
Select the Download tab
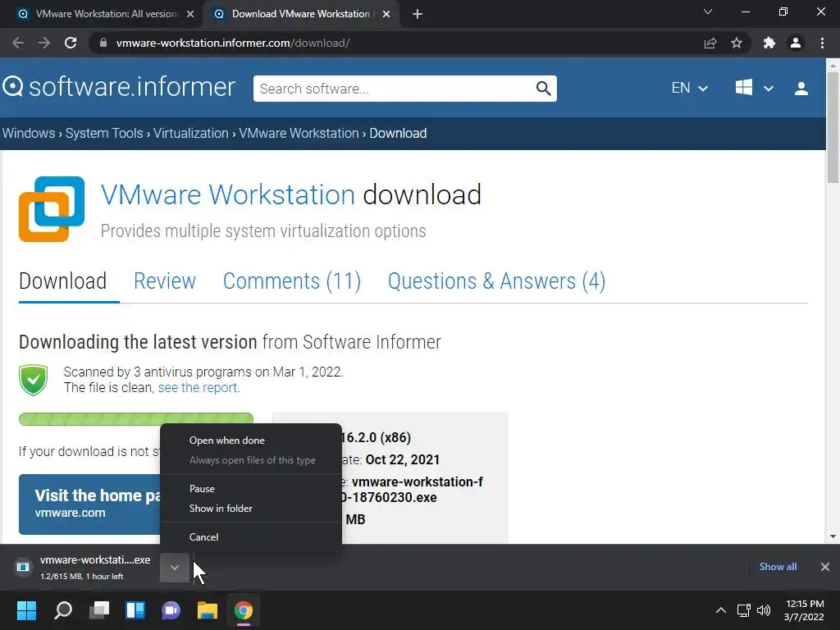click(x=62, y=281)
